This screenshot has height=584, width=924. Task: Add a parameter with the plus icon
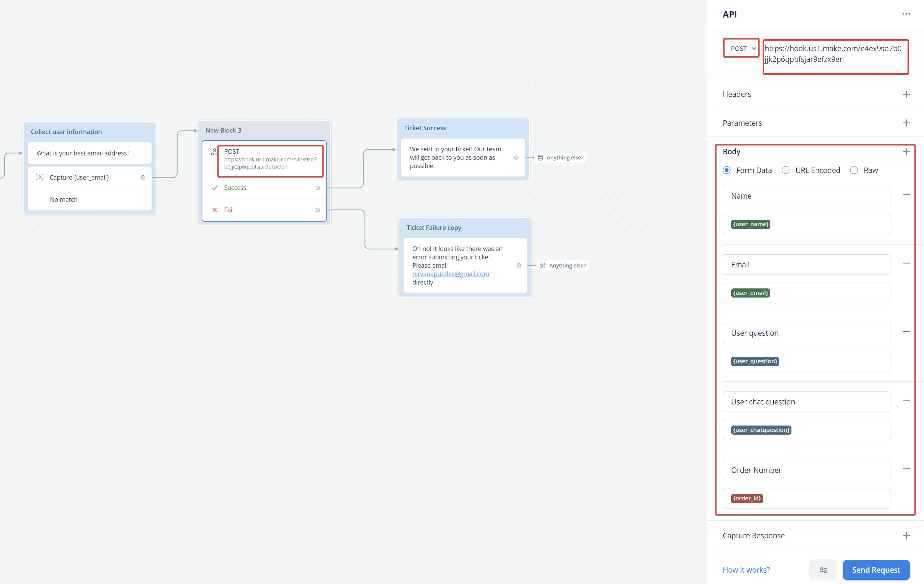tap(906, 123)
